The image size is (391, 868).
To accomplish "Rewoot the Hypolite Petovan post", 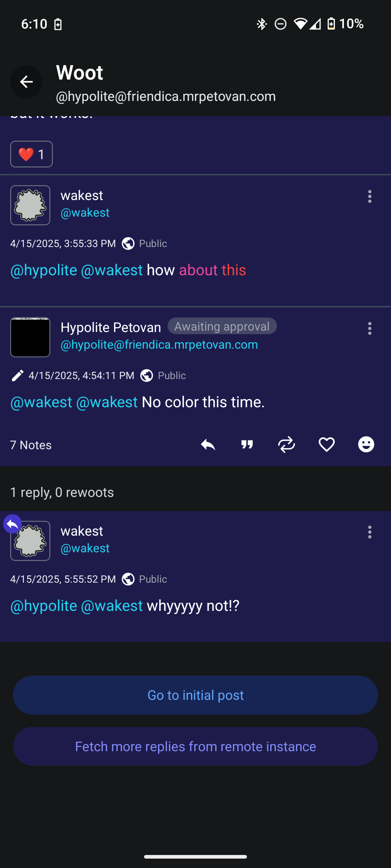I will [287, 444].
